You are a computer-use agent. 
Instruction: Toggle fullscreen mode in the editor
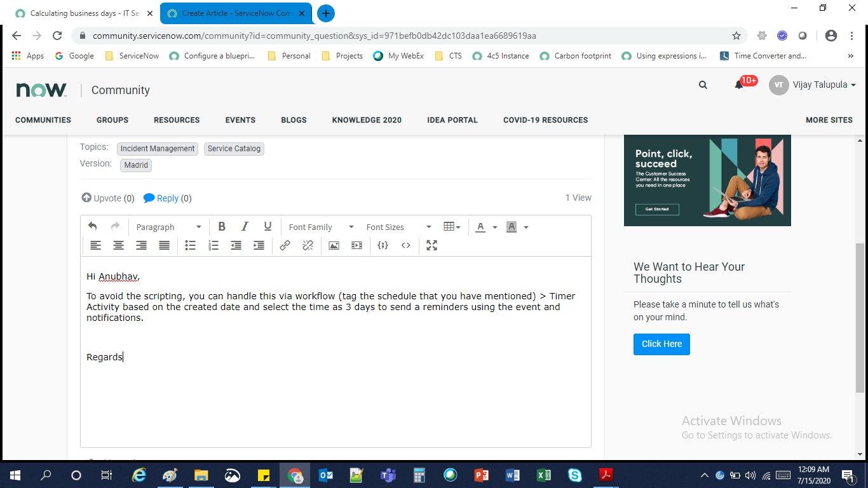click(431, 245)
